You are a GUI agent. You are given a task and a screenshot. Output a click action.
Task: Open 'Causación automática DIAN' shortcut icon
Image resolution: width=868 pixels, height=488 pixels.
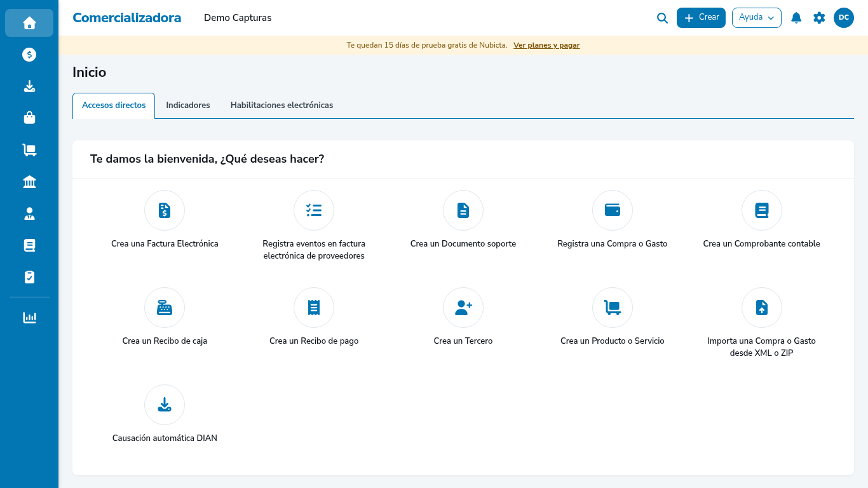165,405
